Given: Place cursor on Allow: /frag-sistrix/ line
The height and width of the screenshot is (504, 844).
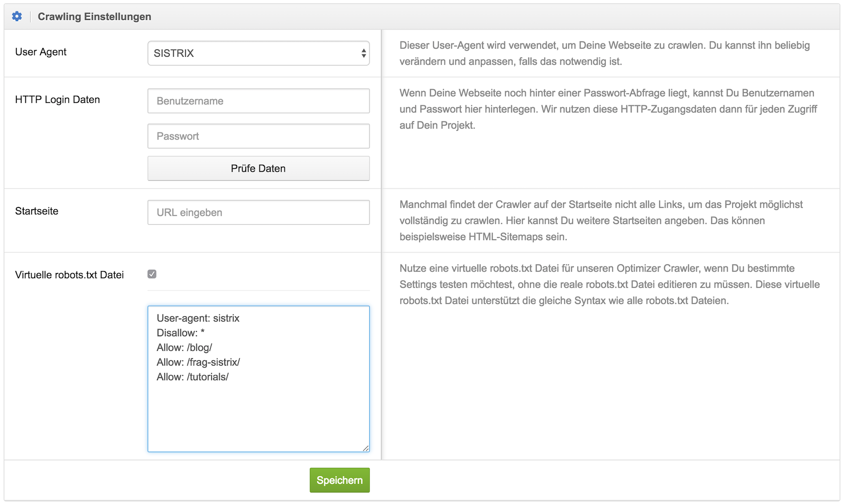Looking at the screenshot, I should coord(198,363).
